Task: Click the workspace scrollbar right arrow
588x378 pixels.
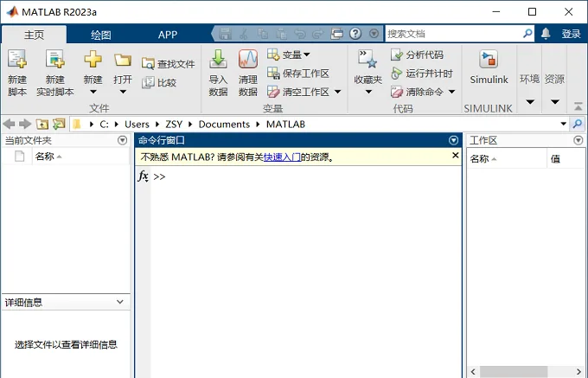Action: 579,371
